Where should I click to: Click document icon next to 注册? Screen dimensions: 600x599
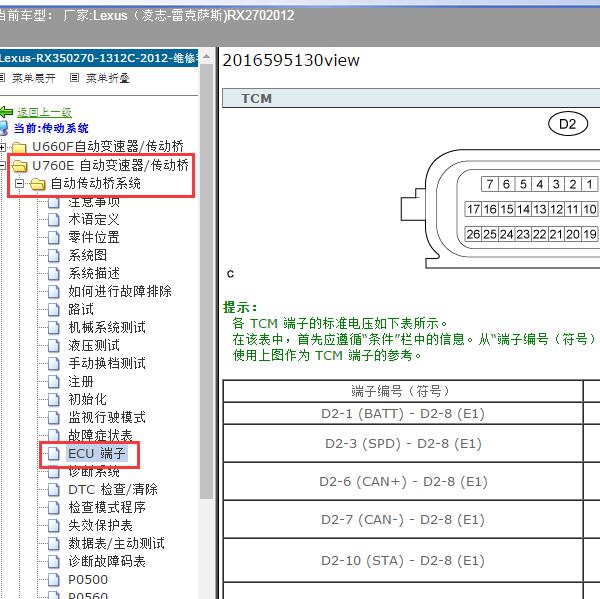pos(54,382)
